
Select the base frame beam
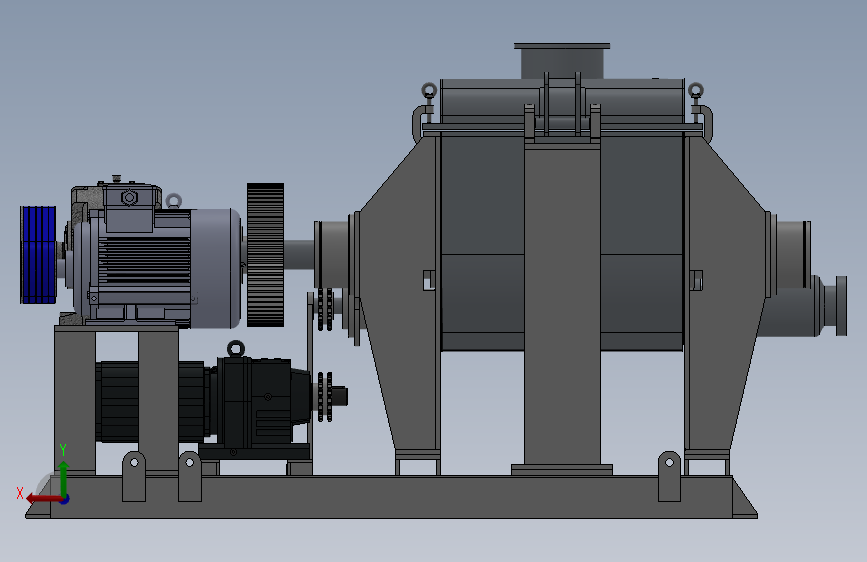pos(391,496)
